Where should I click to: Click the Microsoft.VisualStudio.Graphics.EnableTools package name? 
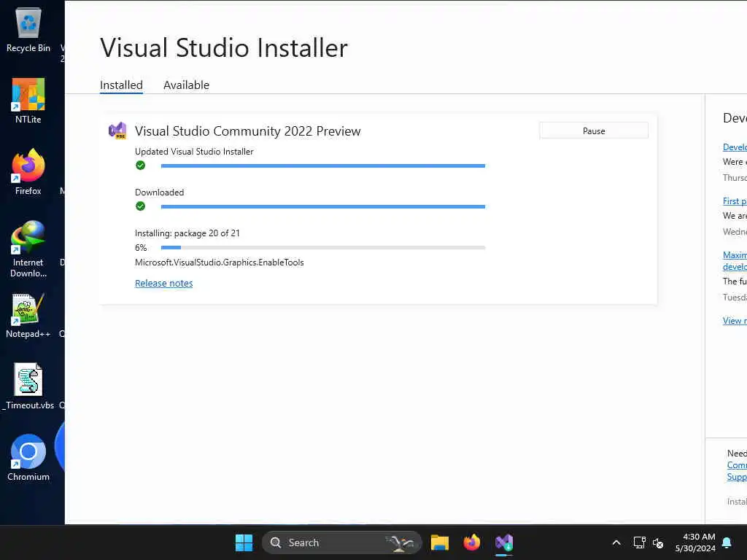219,262
